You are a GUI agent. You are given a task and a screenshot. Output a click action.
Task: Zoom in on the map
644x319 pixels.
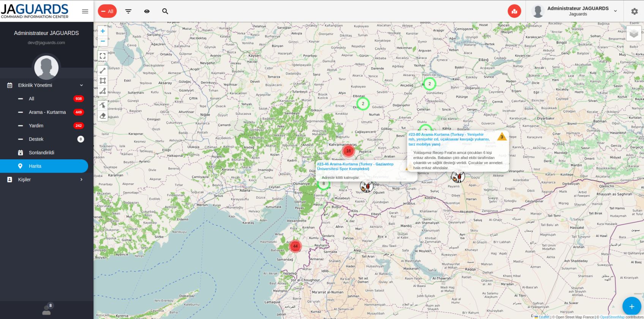click(103, 31)
